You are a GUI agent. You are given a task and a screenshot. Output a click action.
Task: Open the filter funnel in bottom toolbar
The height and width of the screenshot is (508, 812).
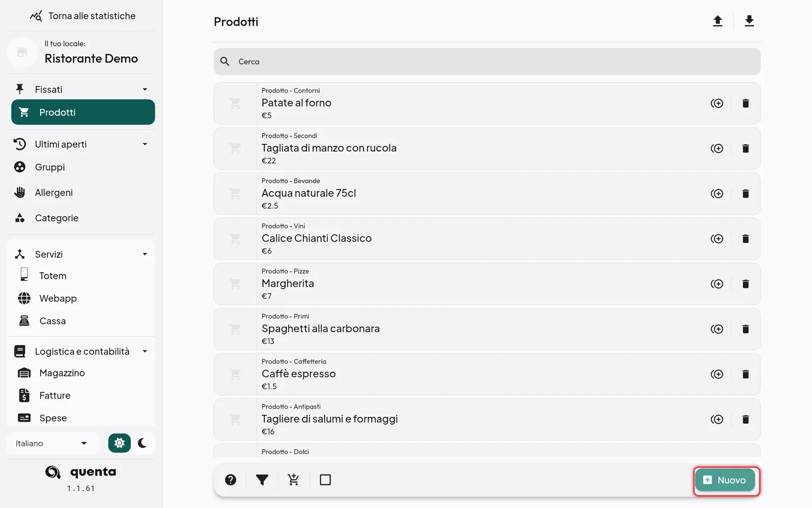pos(262,480)
